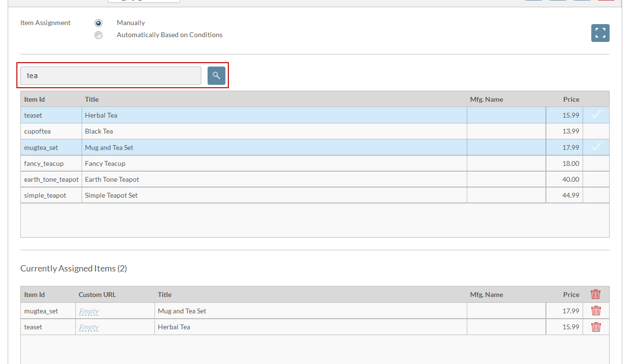Sort assigned items by Title header
The image size is (627, 364).
point(165,295)
